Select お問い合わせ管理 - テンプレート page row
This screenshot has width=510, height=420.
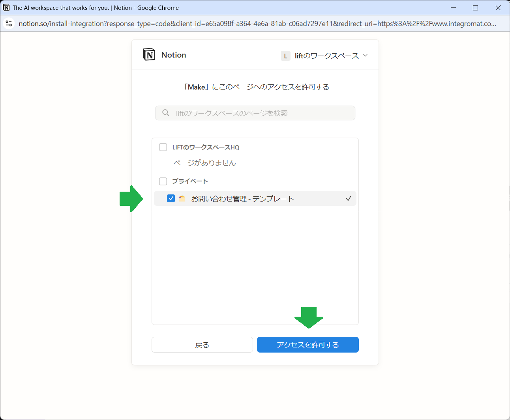tap(255, 199)
